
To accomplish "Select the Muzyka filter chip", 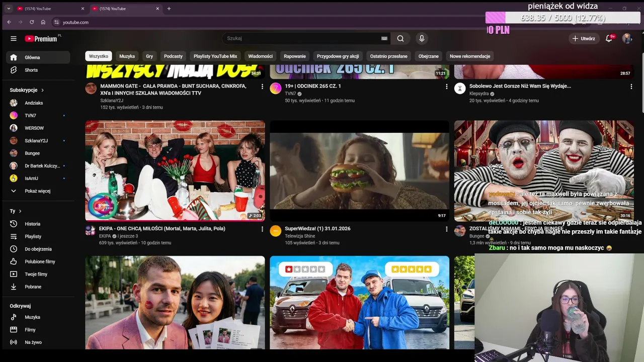I will (x=127, y=56).
